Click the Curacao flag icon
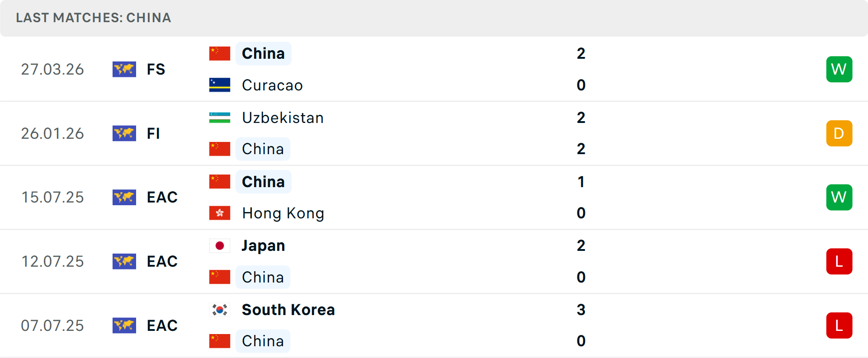 [220, 85]
